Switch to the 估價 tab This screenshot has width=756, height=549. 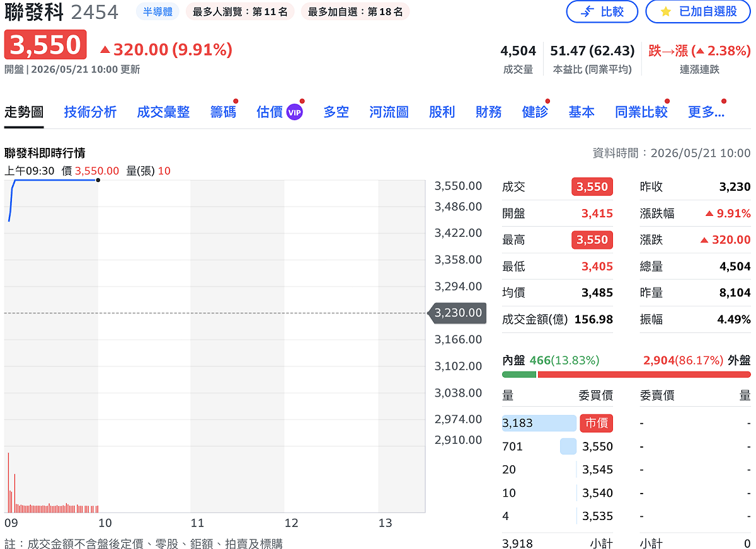[x=270, y=112]
